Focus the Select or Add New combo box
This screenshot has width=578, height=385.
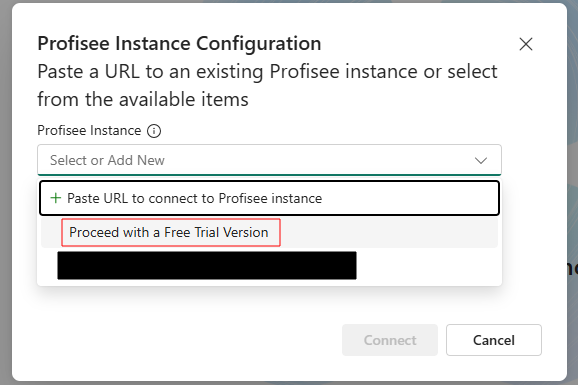[x=269, y=160]
